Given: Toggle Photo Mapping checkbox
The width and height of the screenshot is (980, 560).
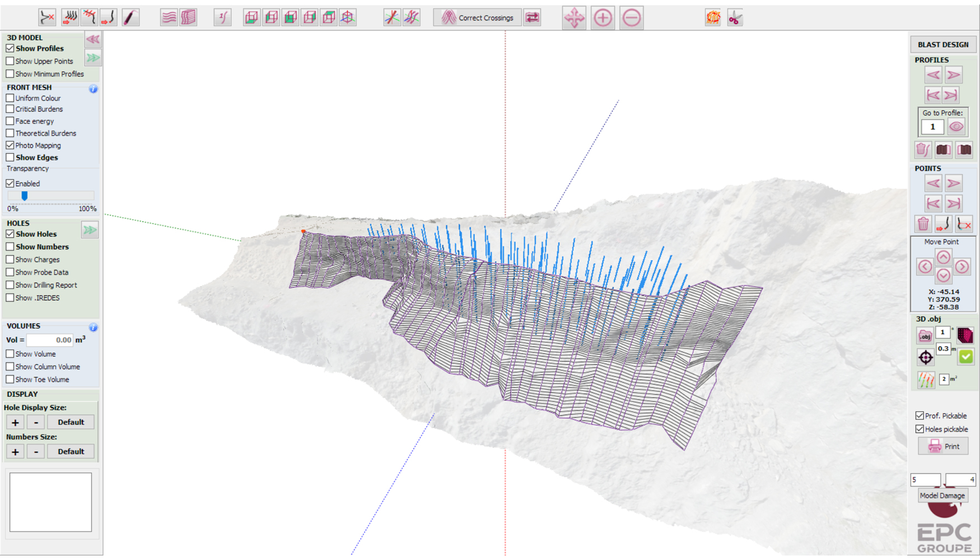Looking at the screenshot, I should [10, 145].
